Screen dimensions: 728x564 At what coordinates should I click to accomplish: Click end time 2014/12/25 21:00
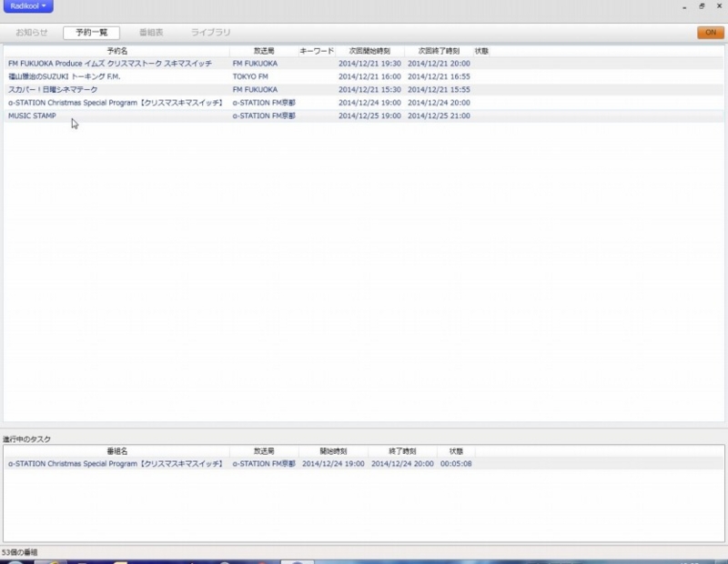[439, 116]
